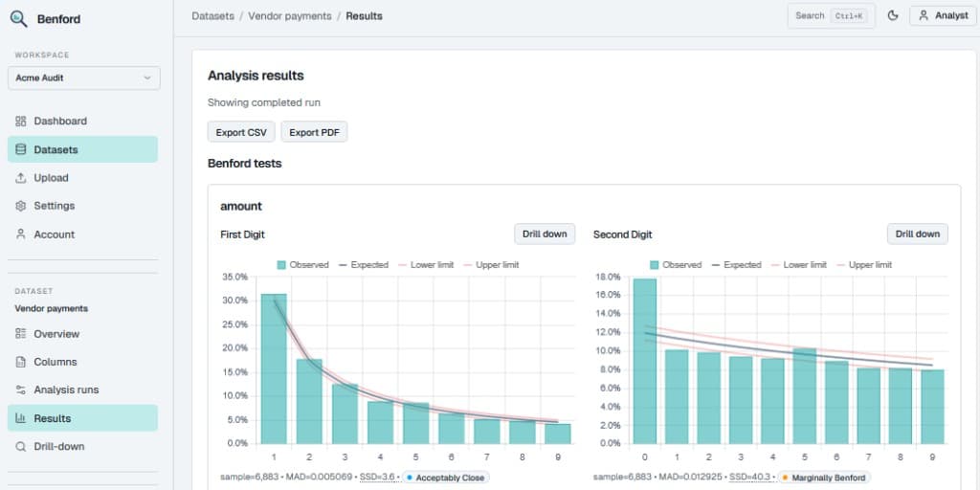Screen dimensions: 980x490
Task: Click the amount column heading
Action: (x=241, y=207)
